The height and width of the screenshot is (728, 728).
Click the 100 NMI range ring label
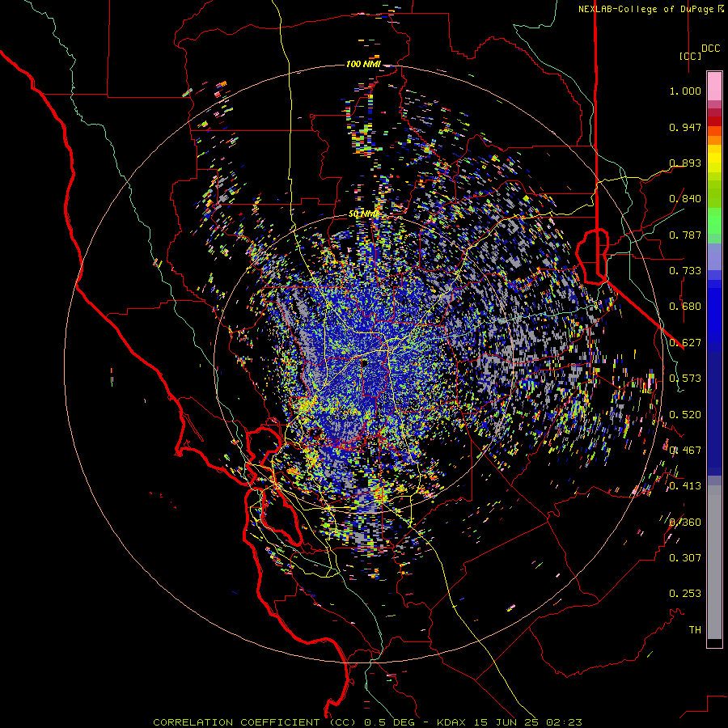(363, 64)
